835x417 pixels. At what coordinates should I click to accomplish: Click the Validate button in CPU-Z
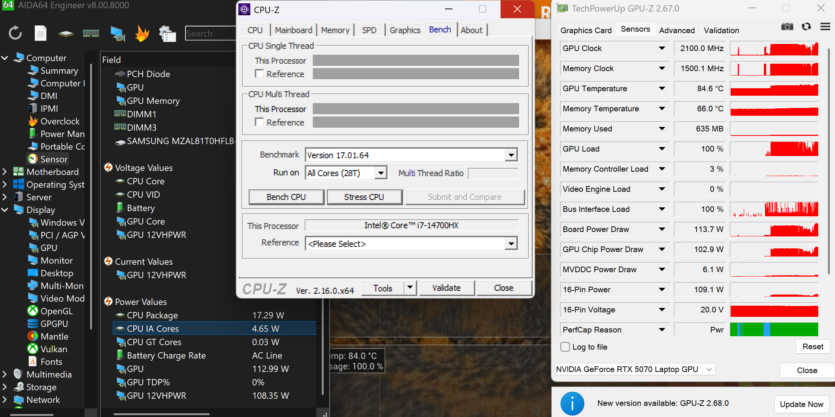coord(446,288)
